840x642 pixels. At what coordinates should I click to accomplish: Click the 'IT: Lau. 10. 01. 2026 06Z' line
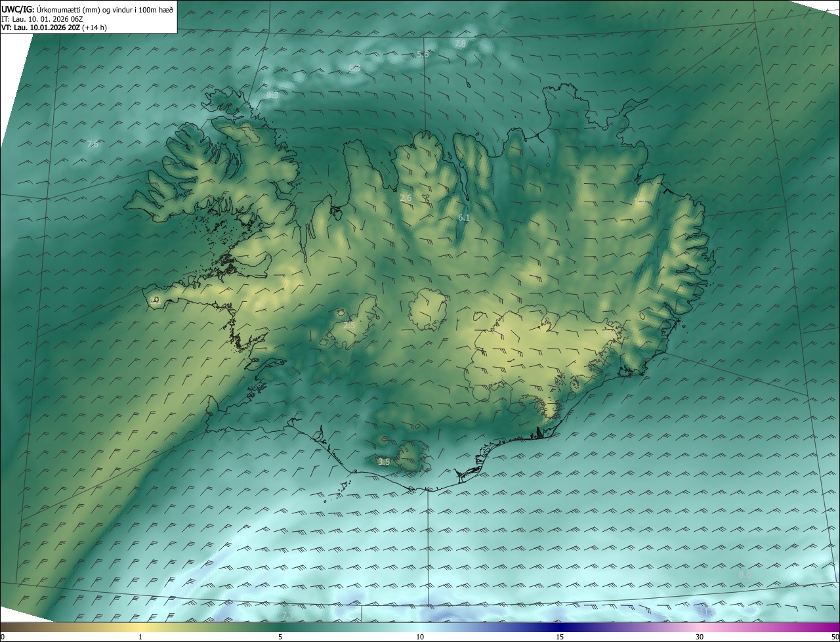(x=42, y=18)
